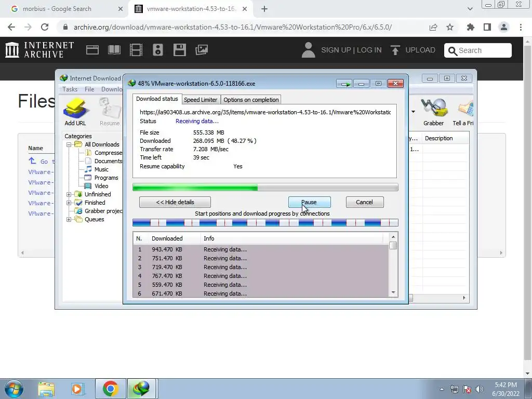
Task: Switch to Options on completion tab
Action: pyautogui.click(x=251, y=100)
